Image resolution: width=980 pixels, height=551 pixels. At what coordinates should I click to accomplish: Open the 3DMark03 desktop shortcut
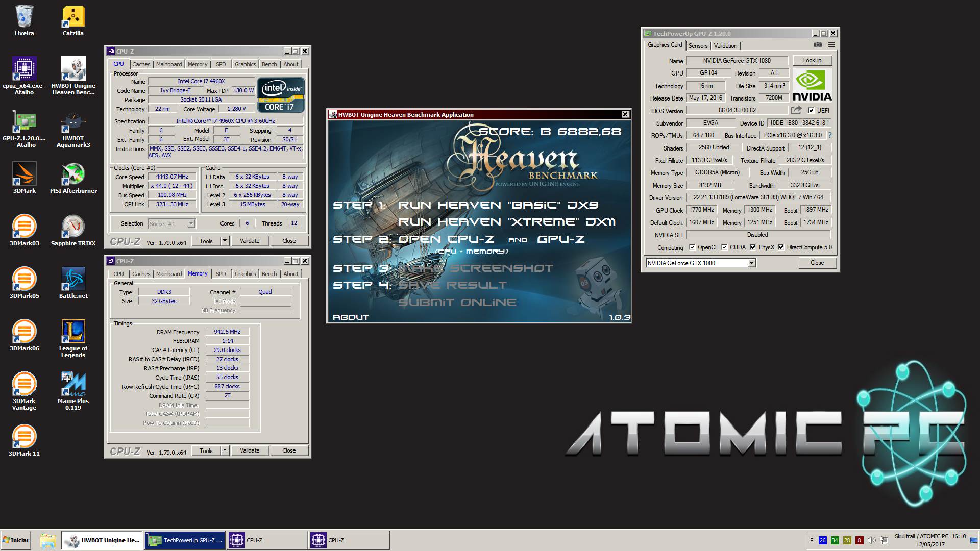[x=24, y=230]
